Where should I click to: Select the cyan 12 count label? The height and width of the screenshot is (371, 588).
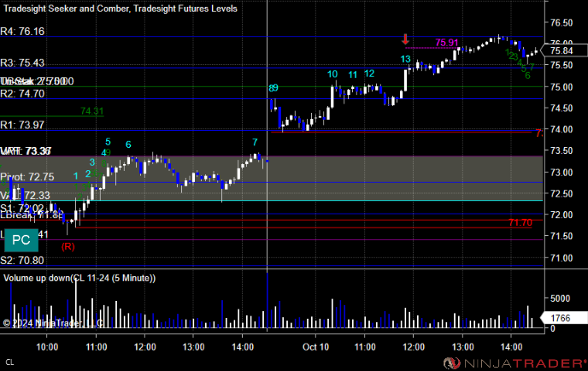369,74
